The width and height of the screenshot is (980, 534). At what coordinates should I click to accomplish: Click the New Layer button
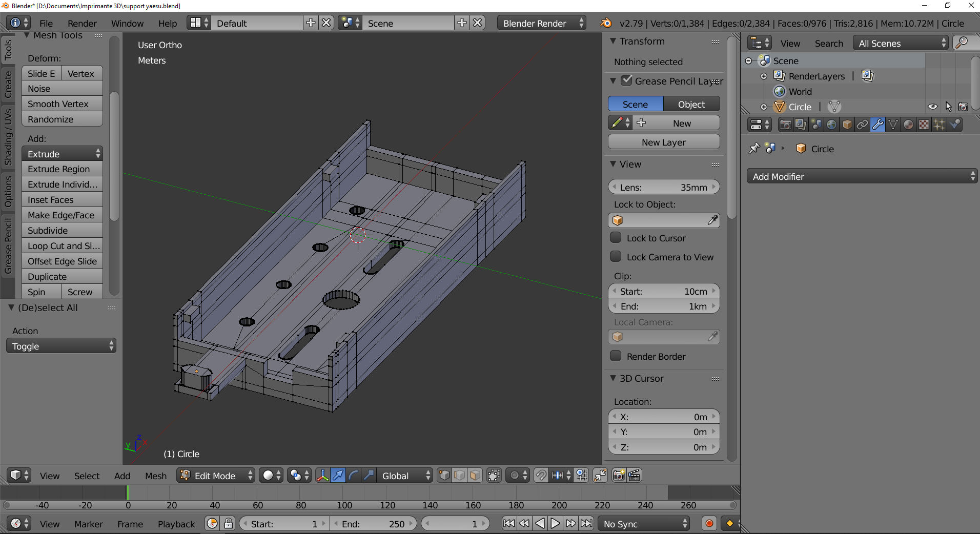coord(664,142)
